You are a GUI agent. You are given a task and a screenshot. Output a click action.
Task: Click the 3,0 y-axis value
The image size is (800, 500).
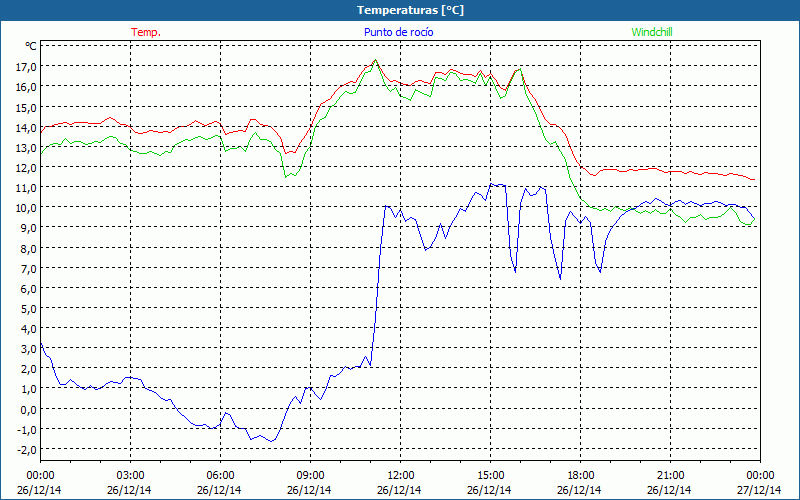(29, 348)
